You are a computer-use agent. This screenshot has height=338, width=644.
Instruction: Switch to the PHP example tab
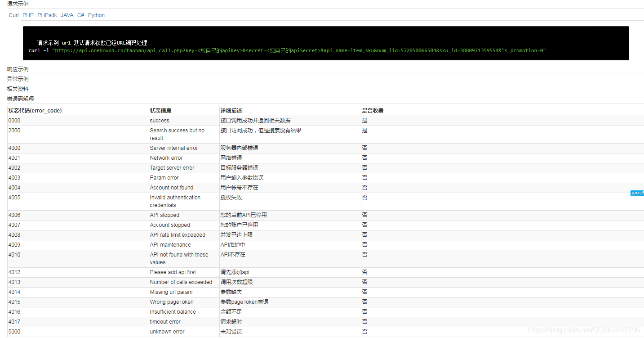(28, 15)
